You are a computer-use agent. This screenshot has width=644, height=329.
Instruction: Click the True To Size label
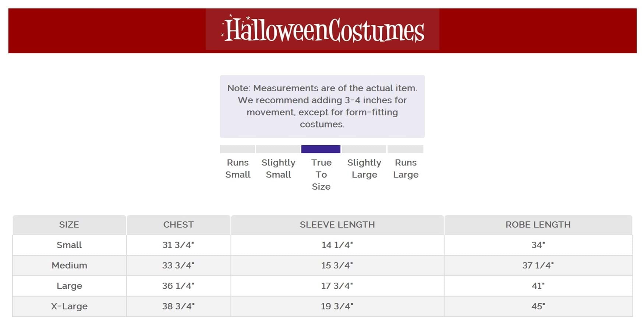[321, 175]
